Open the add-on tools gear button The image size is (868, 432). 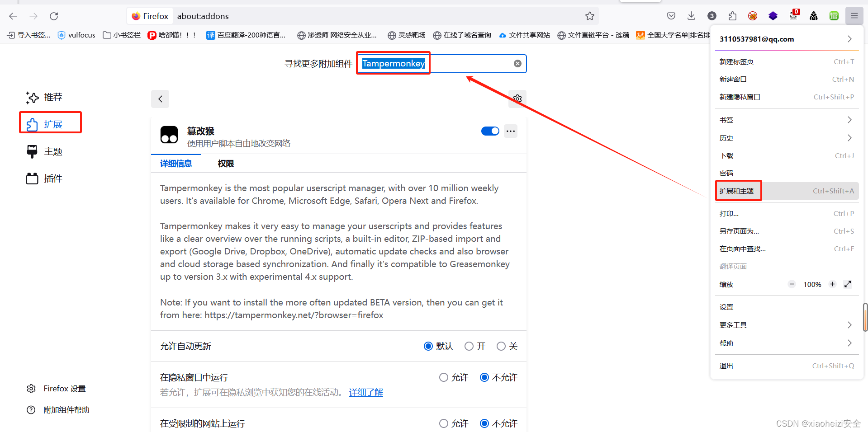click(517, 99)
